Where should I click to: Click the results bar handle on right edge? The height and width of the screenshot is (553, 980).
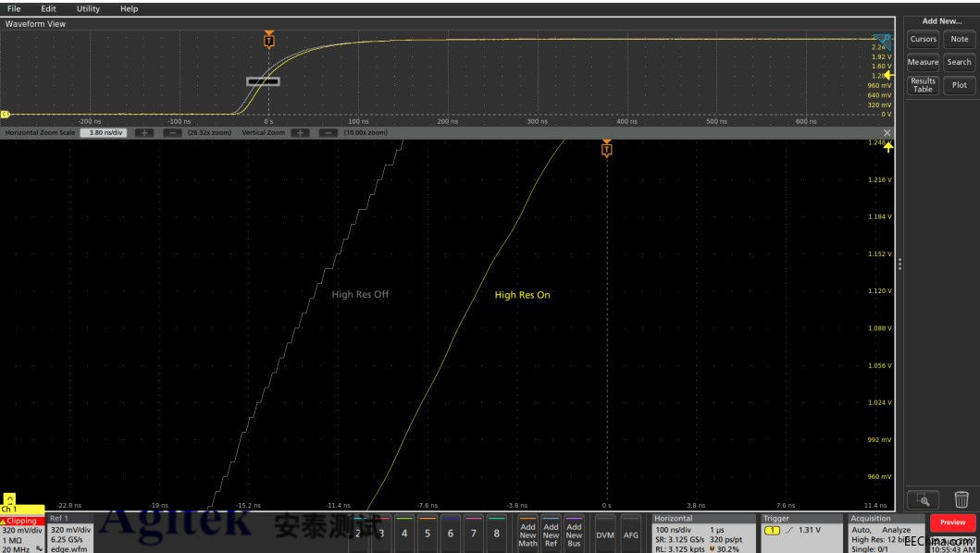pyautogui.click(x=899, y=264)
